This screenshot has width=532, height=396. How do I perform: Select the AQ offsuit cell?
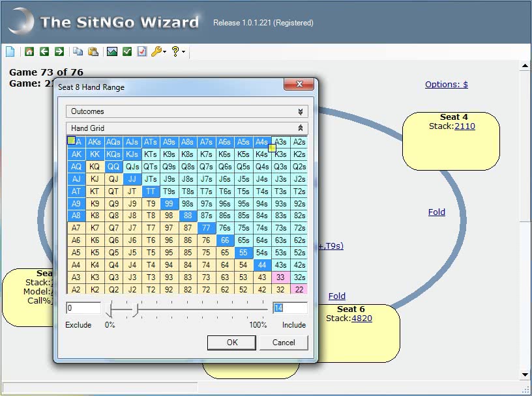[76, 167]
